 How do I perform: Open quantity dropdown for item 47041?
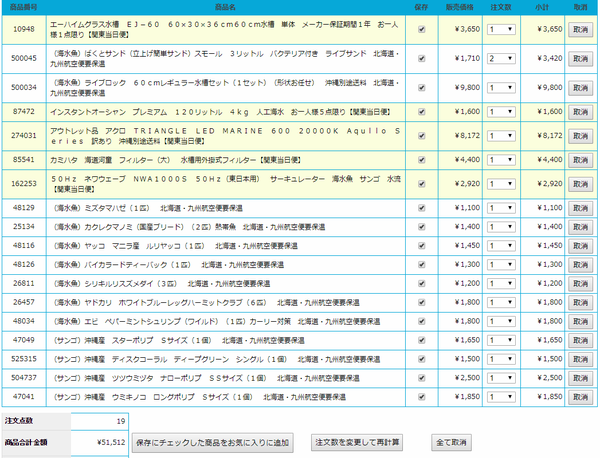coord(501,397)
